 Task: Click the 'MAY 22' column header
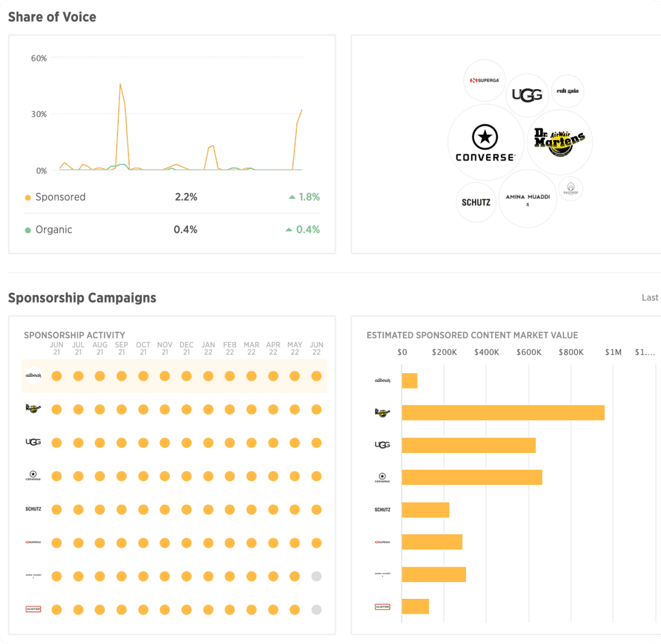(294, 348)
